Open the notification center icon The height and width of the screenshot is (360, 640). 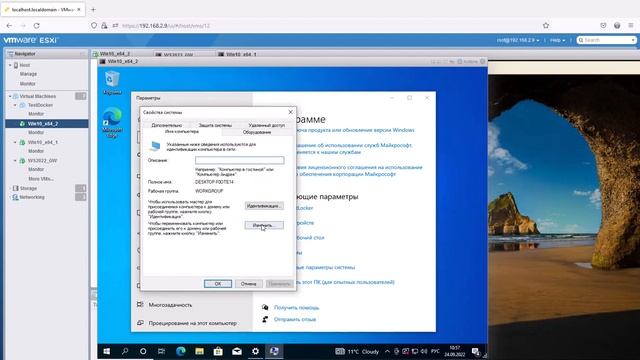click(476, 351)
